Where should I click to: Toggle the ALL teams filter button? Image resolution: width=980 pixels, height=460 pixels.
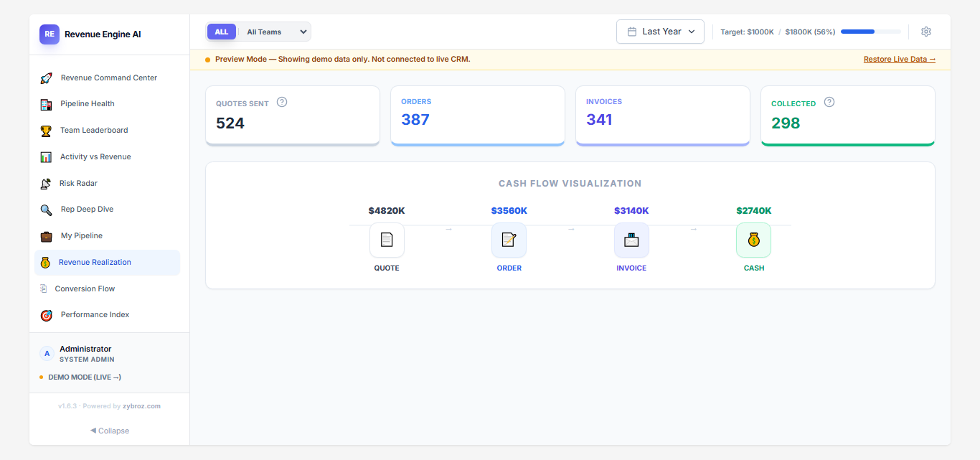coord(221,32)
